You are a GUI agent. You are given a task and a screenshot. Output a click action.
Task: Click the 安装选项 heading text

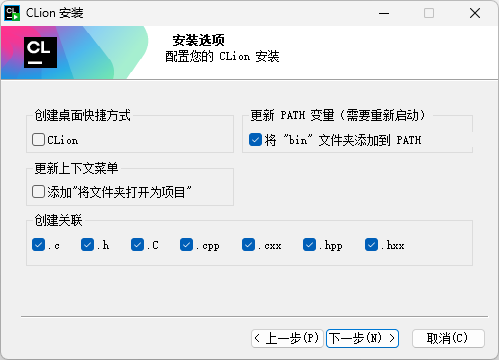pos(198,41)
